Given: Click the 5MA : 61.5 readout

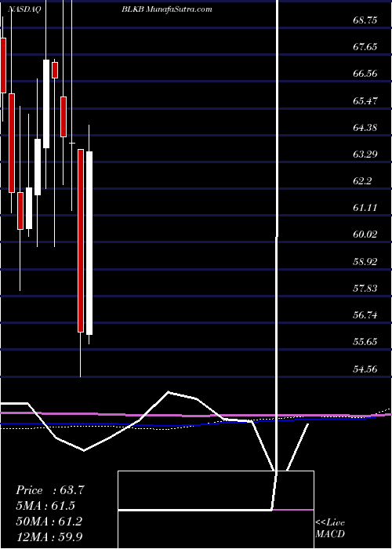Looking at the screenshot, I should click(x=45, y=506).
